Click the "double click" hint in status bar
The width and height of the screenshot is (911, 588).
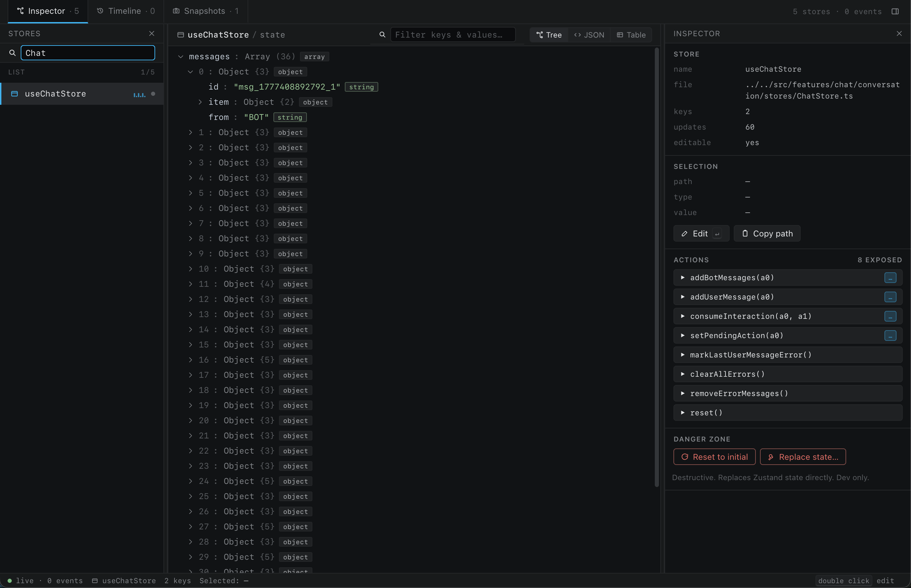pyautogui.click(x=843, y=581)
